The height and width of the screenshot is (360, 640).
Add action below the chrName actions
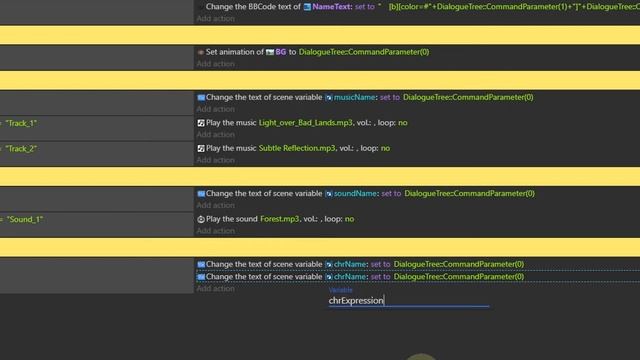[x=216, y=289]
